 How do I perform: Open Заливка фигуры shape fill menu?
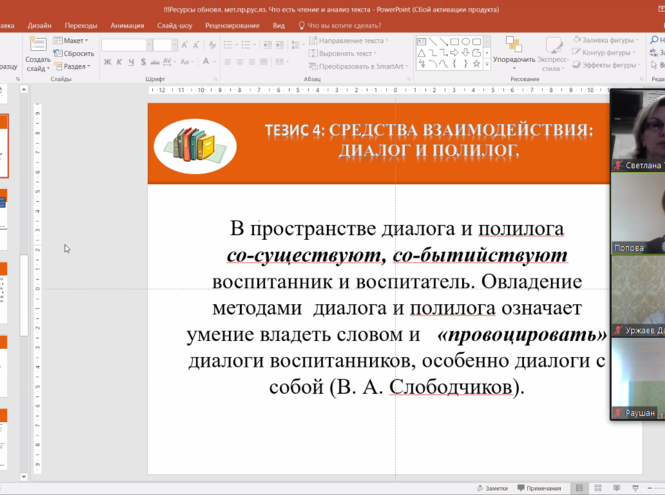click(606, 40)
